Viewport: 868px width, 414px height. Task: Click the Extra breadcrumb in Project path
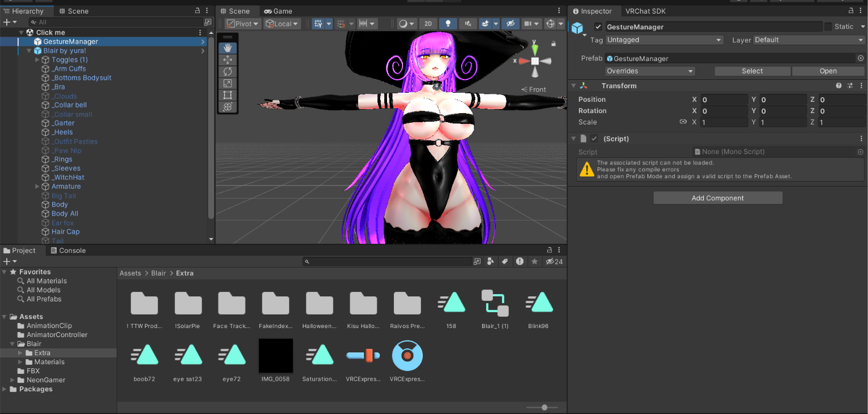pos(184,273)
